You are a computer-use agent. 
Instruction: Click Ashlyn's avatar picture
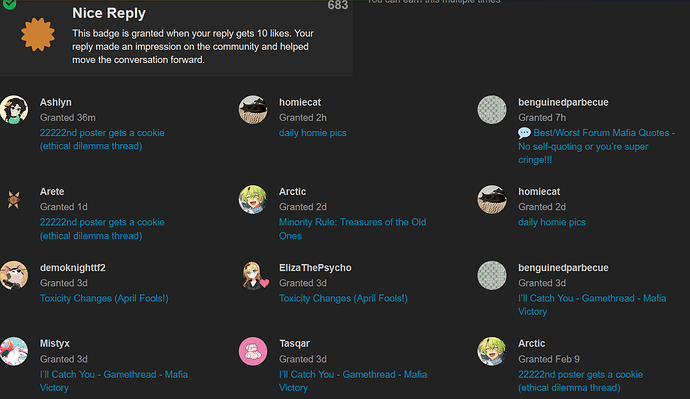coord(14,110)
